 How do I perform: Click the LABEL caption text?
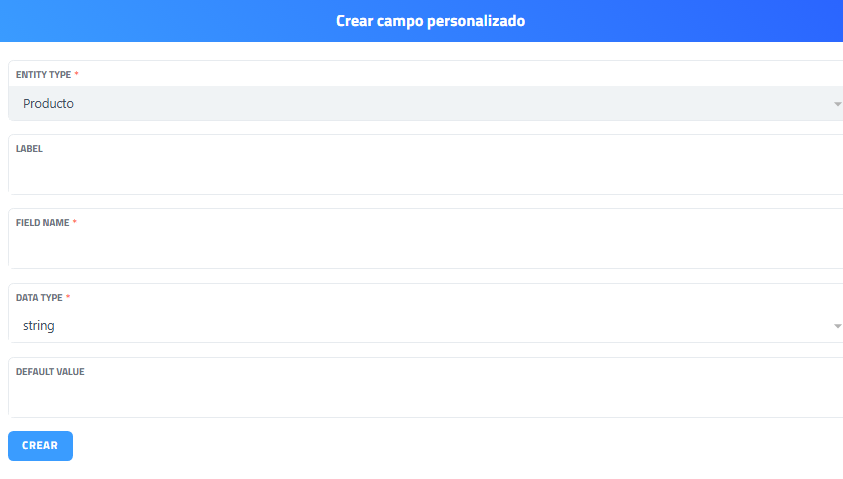click(29, 149)
